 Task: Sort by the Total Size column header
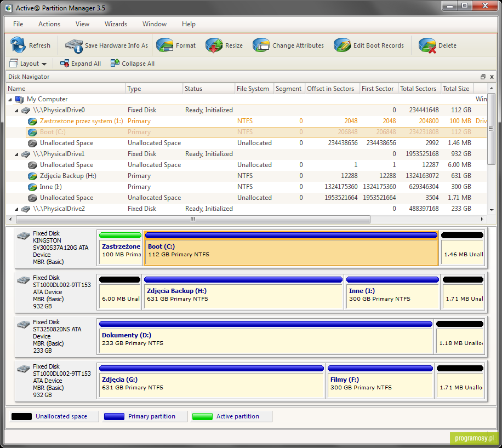pos(457,89)
